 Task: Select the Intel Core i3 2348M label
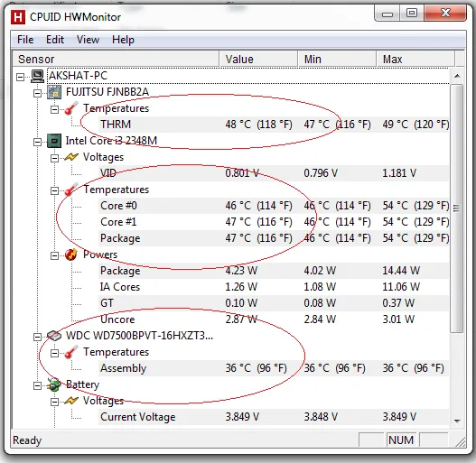tap(111, 141)
